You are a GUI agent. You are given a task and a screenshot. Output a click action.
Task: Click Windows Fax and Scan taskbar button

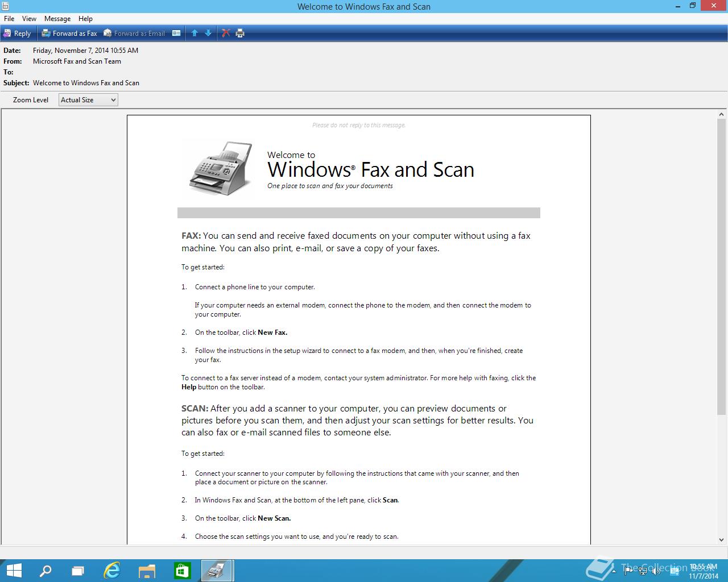pyautogui.click(x=217, y=571)
